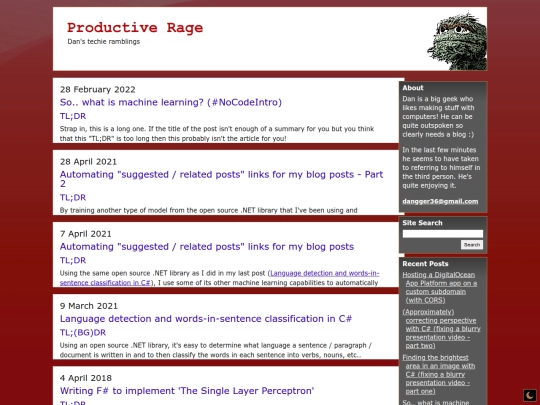Viewport: 540px width, 405px height.
Task: Click TL;DR heading under the Part 2 post
Action: [73, 198]
